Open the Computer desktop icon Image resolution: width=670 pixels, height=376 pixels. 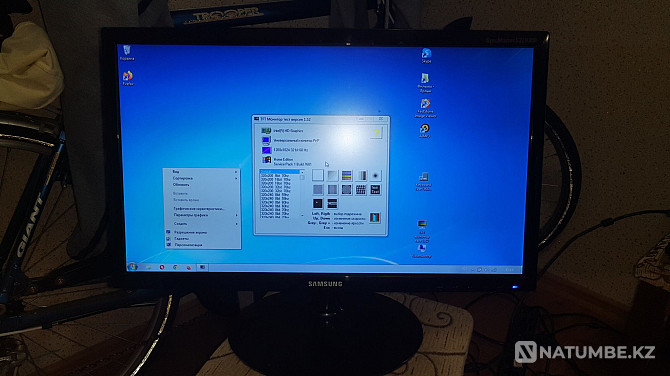coord(422,251)
